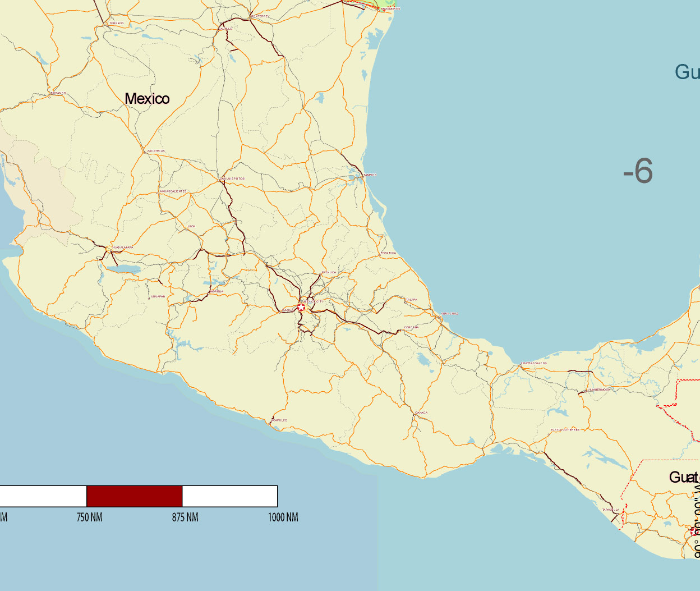Click the 'POZA RICA' city label

point(388,253)
